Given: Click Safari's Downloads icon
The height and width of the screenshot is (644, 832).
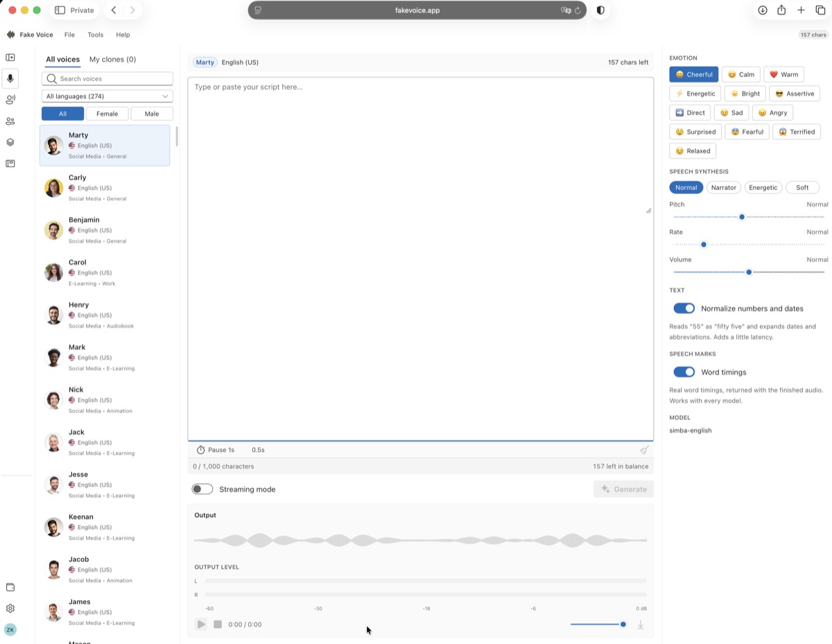Looking at the screenshot, I should click(x=763, y=10).
